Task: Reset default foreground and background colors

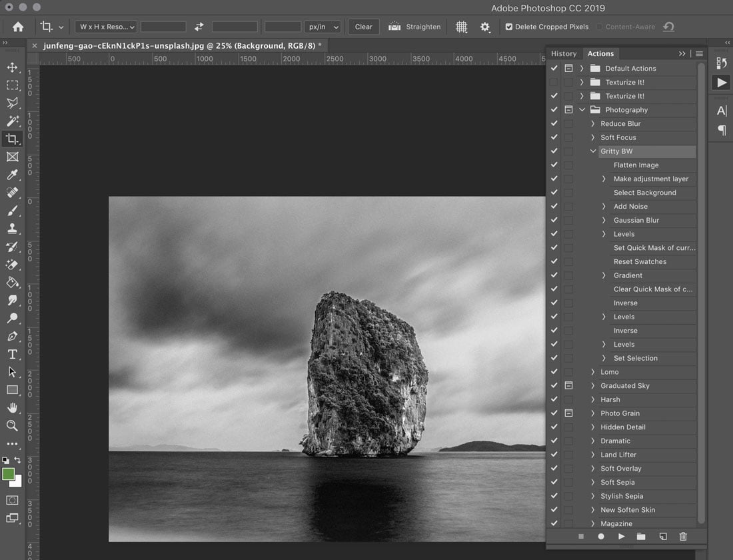Action: (x=5, y=461)
